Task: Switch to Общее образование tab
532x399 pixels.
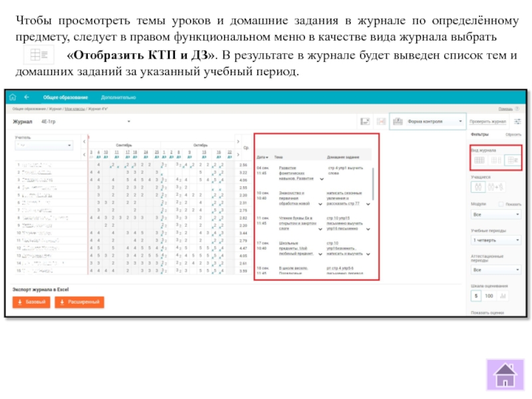Action: [x=65, y=97]
